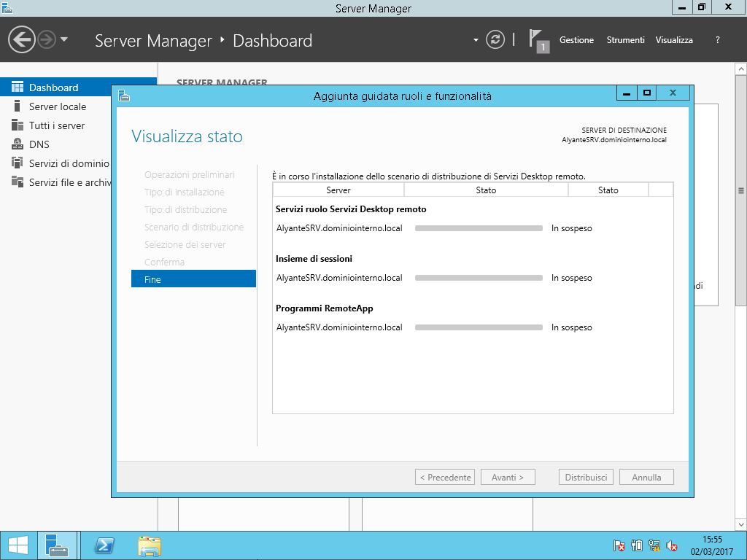Select DNS in the sidebar
Viewport: 747px width, 560px height.
(39, 144)
